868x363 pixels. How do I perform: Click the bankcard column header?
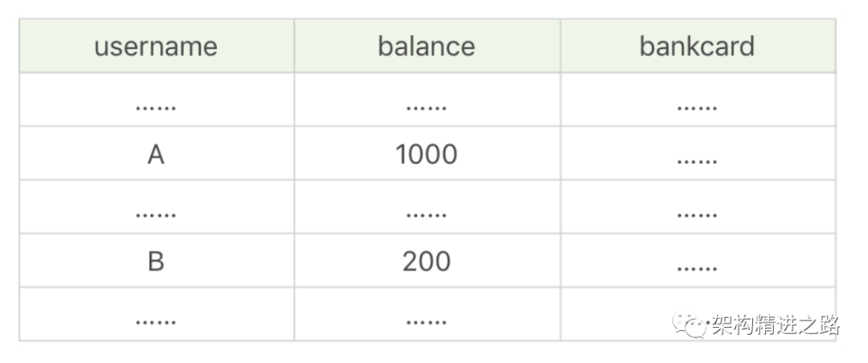(697, 46)
